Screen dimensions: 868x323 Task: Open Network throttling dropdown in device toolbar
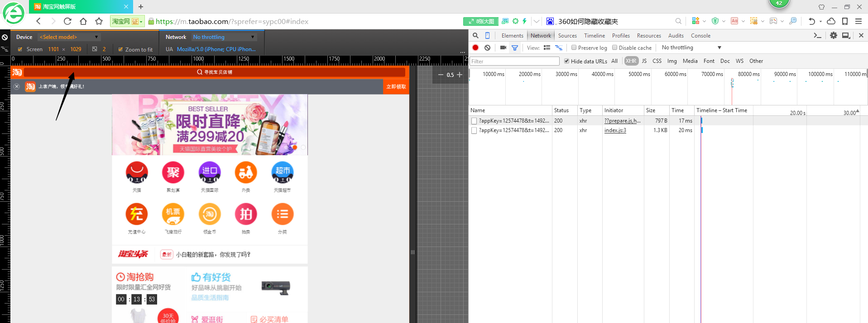tap(224, 37)
